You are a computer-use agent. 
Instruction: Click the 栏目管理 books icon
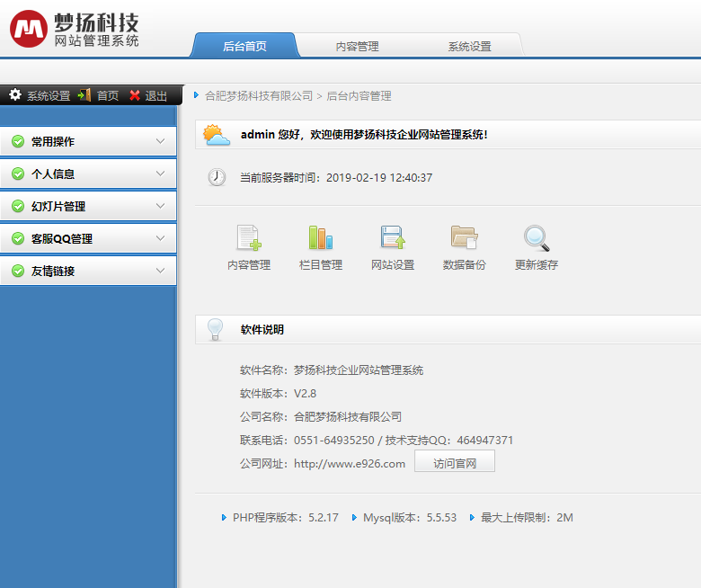pos(320,237)
